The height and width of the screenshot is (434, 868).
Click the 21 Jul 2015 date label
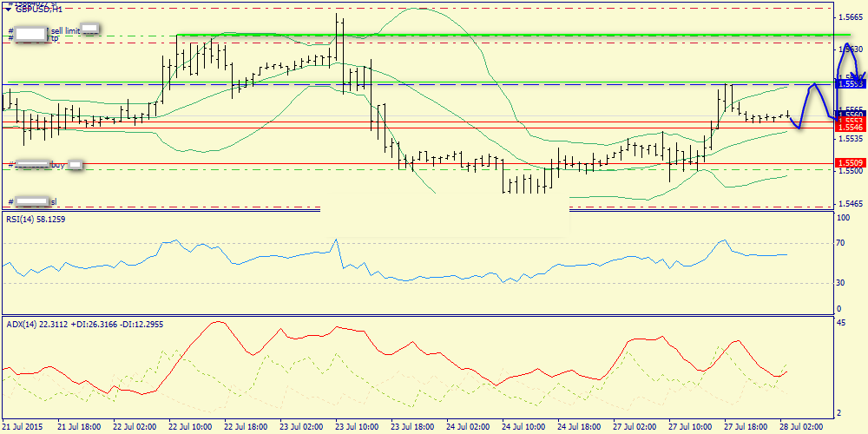[x=23, y=427]
